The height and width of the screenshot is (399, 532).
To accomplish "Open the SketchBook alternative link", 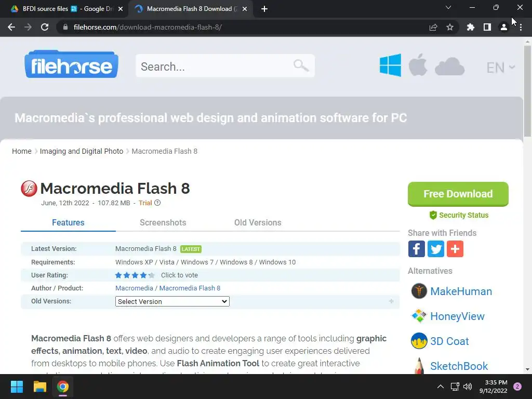I will tap(459, 366).
